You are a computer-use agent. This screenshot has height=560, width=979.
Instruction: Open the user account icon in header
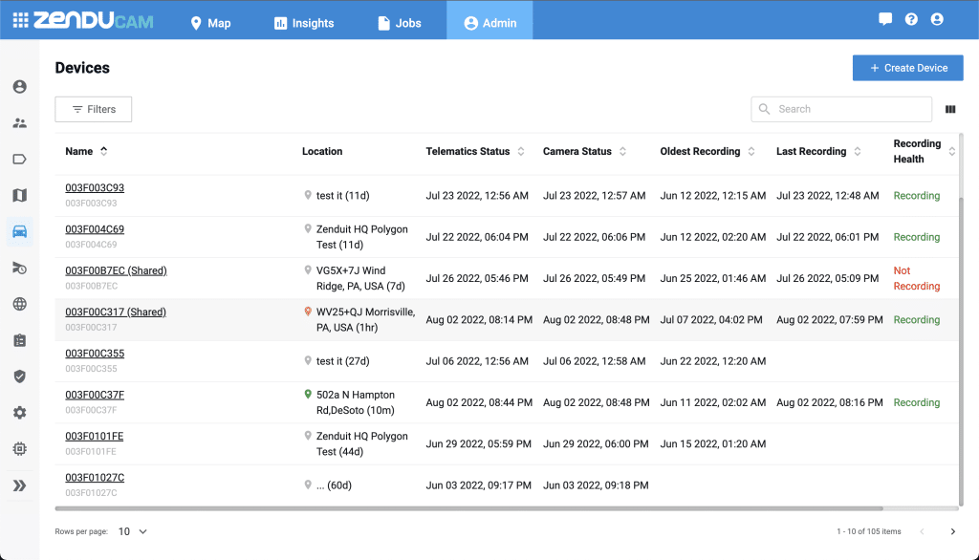pyautogui.click(x=937, y=19)
